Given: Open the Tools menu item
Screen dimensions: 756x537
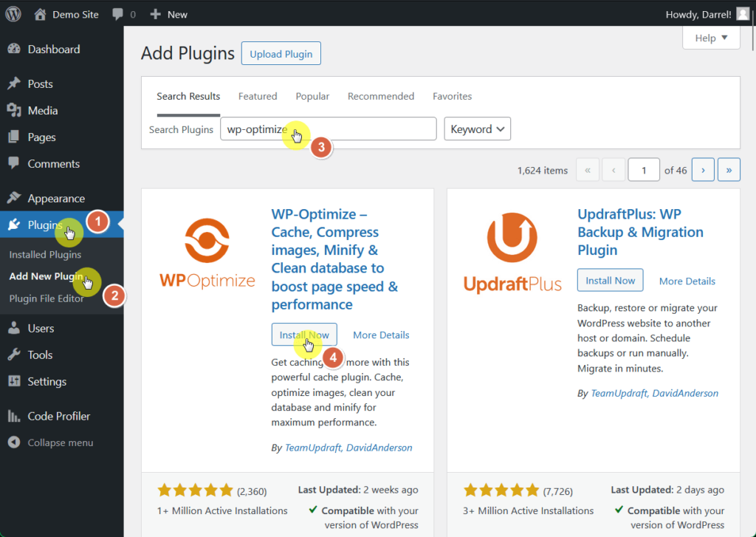Looking at the screenshot, I should coord(62,355).
